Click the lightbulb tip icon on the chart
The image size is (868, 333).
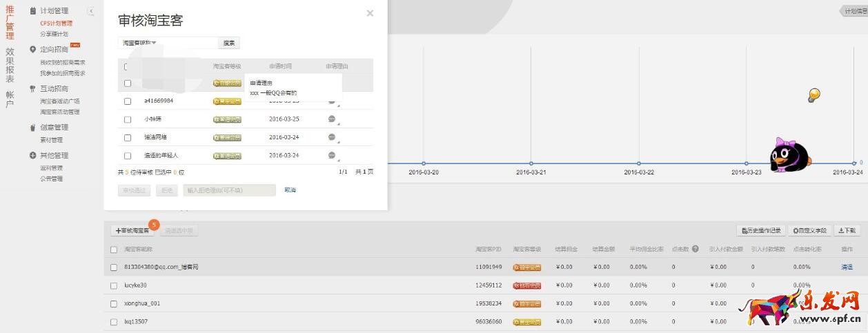tap(813, 95)
